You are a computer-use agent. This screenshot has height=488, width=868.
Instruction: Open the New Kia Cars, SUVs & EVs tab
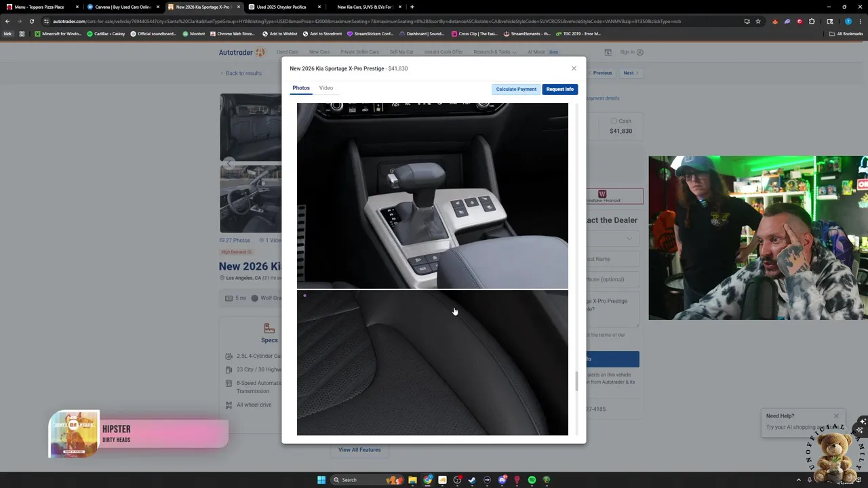coord(366,7)
